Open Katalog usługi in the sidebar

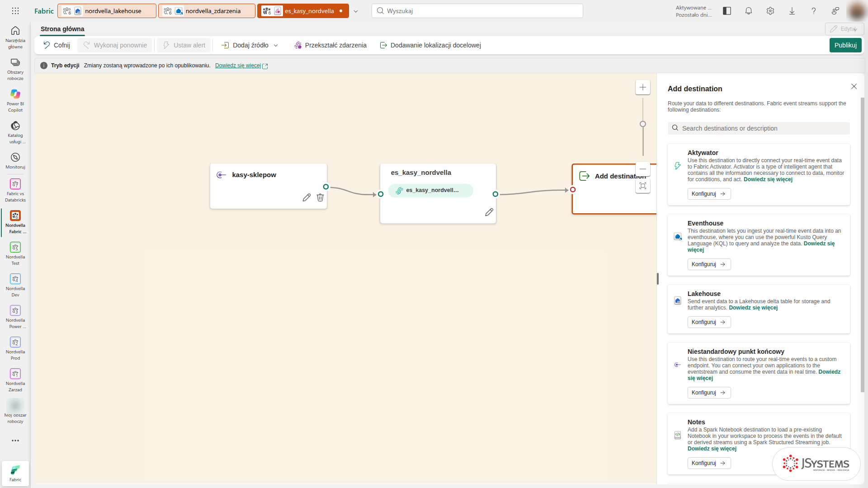pyautogui.click(x=15, y=132)
